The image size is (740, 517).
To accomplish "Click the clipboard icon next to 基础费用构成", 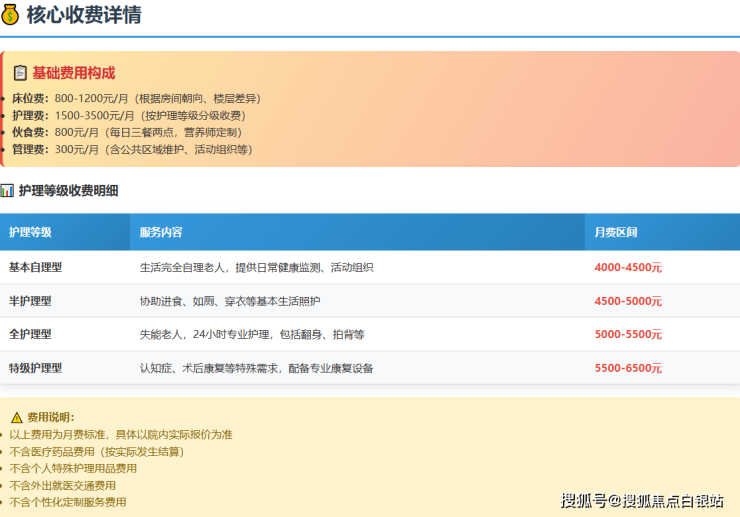I will 20,73.
